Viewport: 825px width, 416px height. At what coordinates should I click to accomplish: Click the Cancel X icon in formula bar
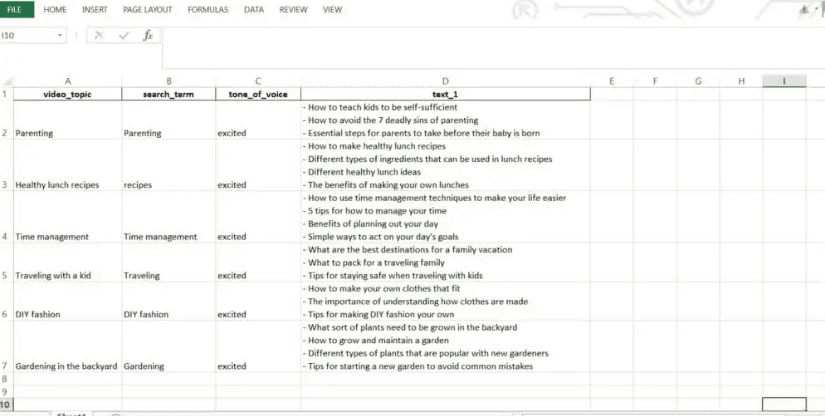pyautogui.click(x=100, y=35)
